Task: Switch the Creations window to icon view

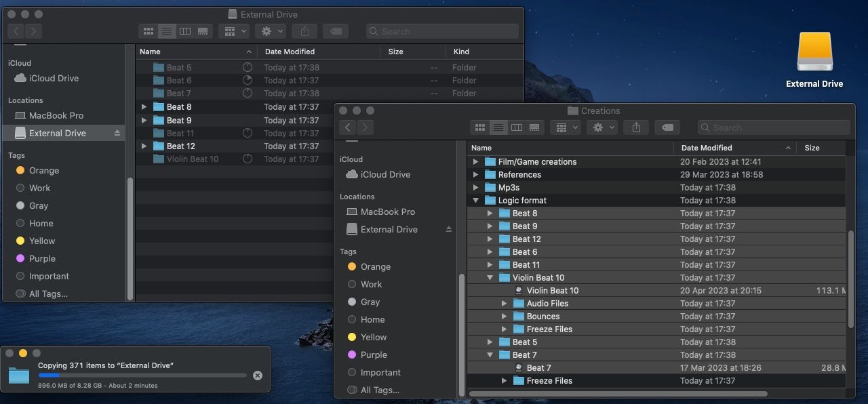Action: 479,127
